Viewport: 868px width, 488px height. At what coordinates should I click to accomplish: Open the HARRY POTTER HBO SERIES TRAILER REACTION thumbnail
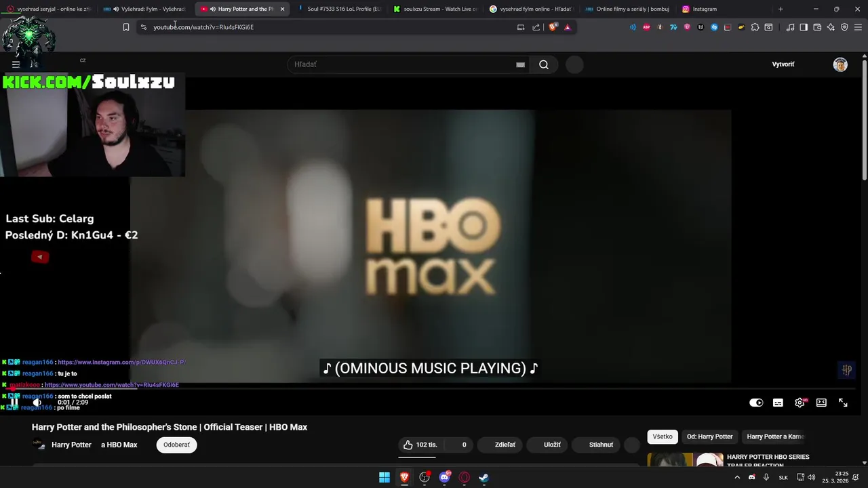[x=685, y=460]
